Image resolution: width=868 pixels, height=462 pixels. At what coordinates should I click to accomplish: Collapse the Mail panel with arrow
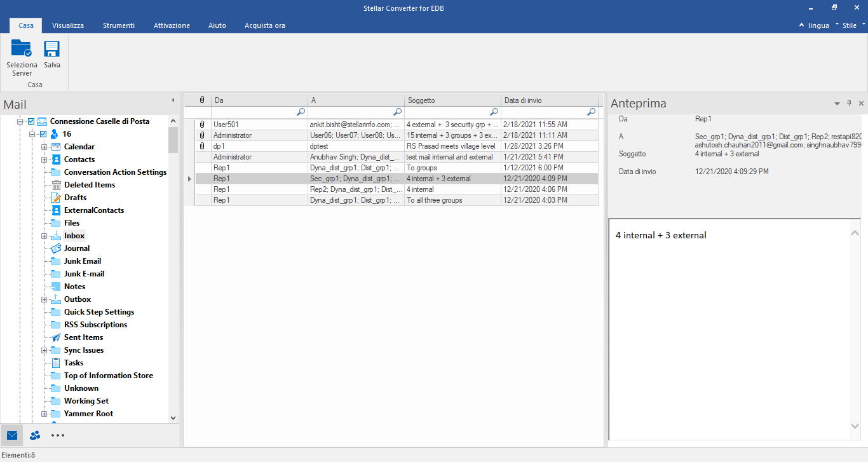coord(173,100)
